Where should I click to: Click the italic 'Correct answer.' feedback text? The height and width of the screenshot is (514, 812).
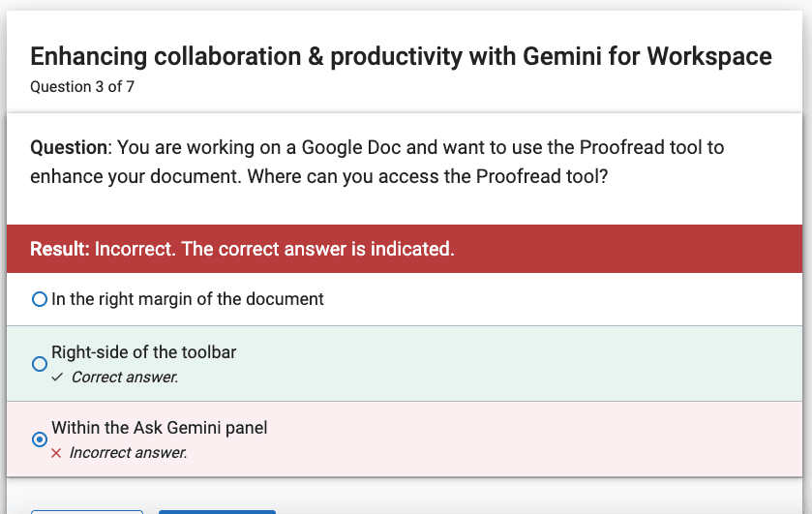(125, 378)
